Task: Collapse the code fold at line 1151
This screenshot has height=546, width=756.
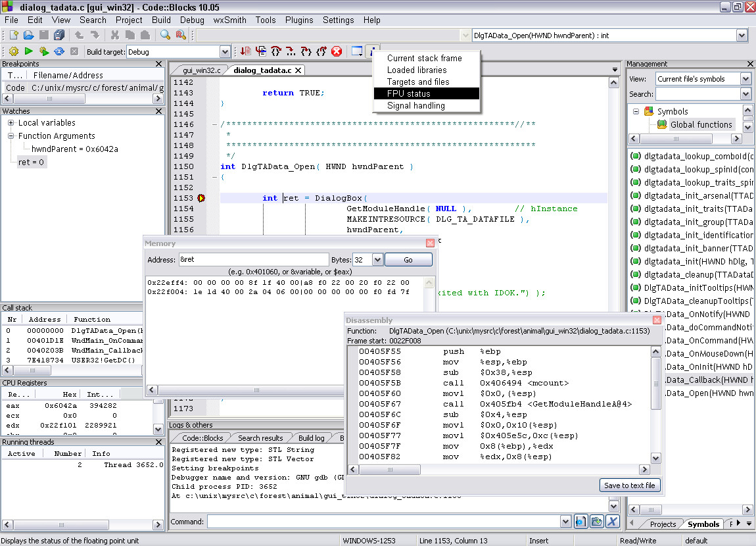Action: 214,177
